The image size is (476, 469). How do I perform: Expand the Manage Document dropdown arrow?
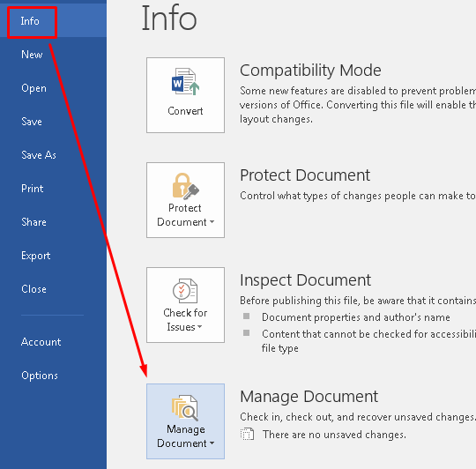[212, 443]
